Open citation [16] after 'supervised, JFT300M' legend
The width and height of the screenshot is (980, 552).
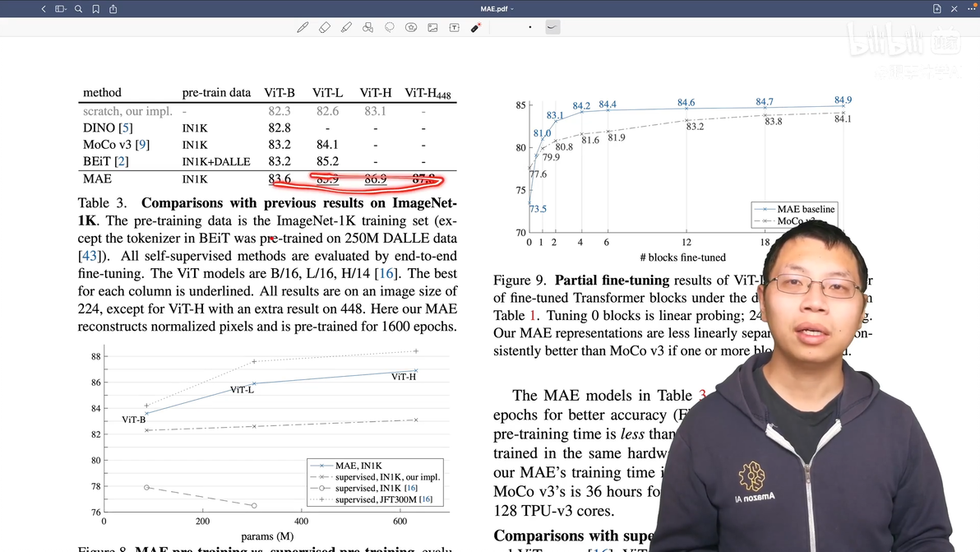coord(425,499)
